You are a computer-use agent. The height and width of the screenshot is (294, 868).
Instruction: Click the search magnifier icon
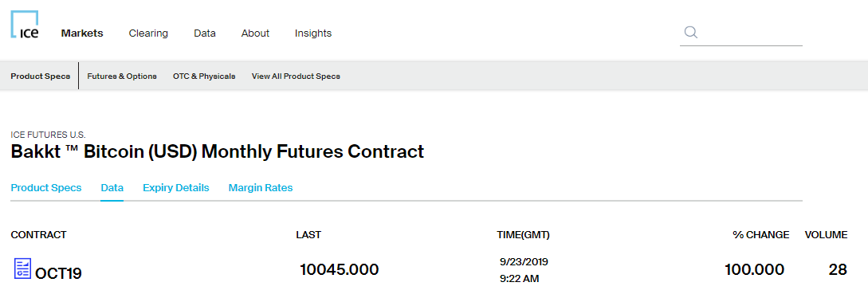690,32
